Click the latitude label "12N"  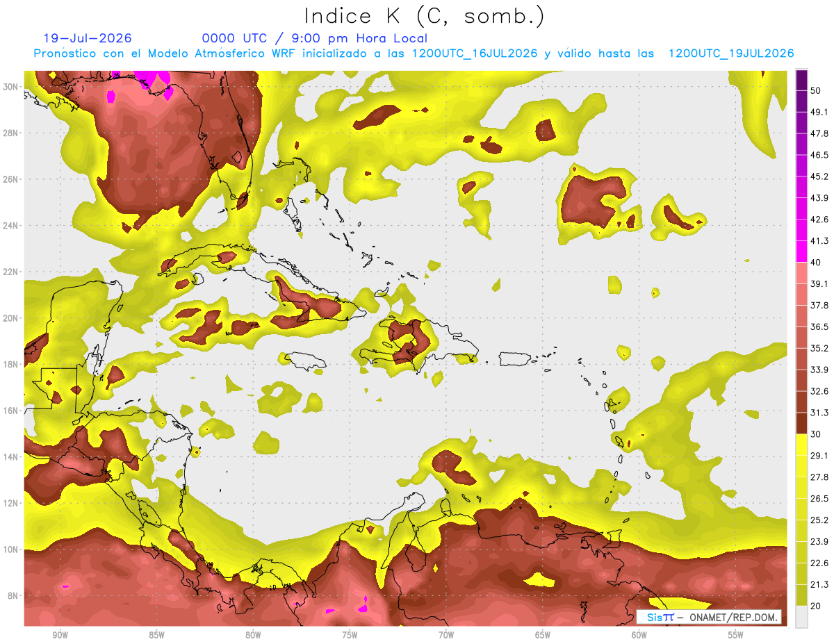coord(11,503)
